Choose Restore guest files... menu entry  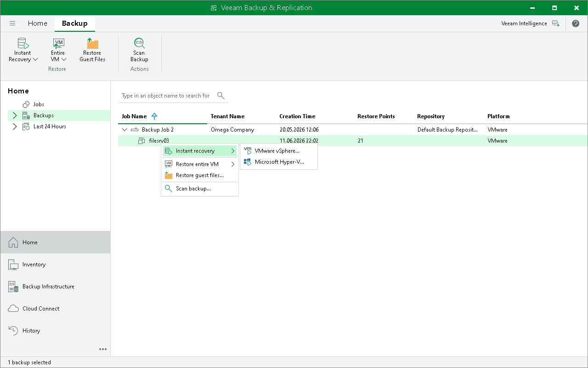click(200, 175)
